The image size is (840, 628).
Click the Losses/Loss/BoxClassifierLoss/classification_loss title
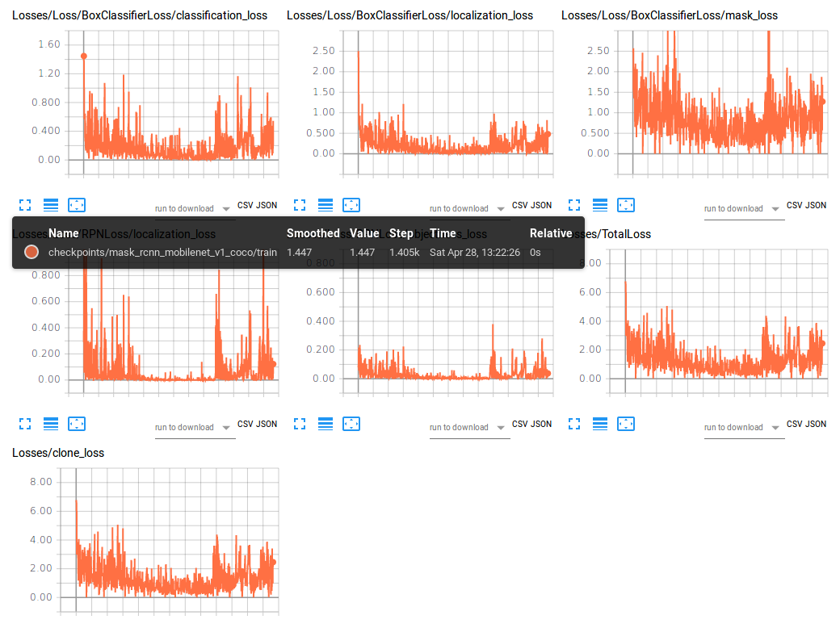pos(140,15)
